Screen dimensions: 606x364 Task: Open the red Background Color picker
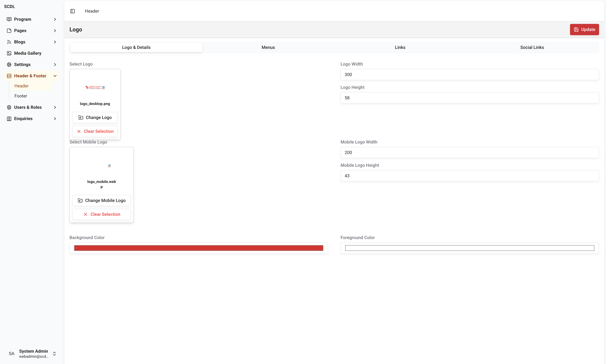click(x=198, y=248)
